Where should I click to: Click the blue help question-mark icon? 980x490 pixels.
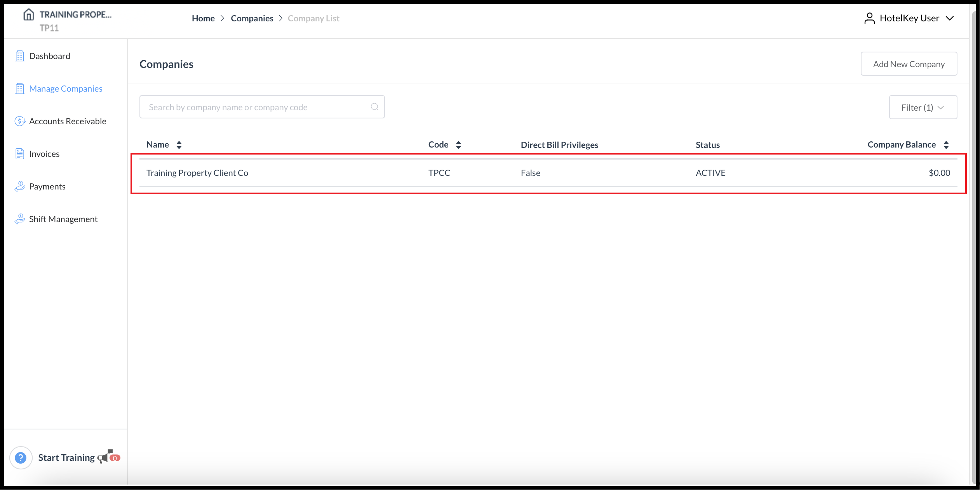tap(21, 458)
